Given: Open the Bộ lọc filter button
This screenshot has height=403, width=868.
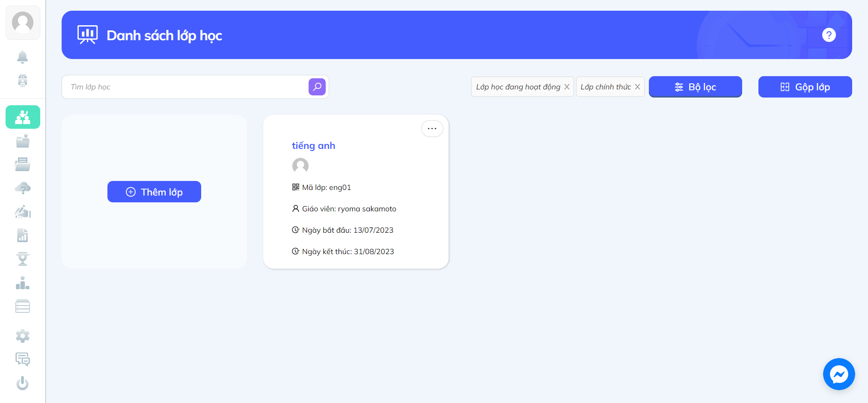Looking at the screenshot, I should 696,87.
